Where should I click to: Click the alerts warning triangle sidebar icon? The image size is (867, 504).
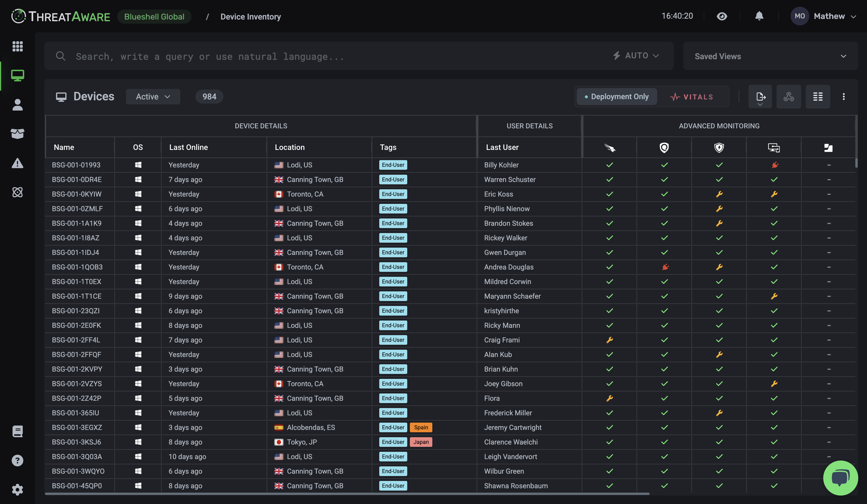tap(17, 163)
